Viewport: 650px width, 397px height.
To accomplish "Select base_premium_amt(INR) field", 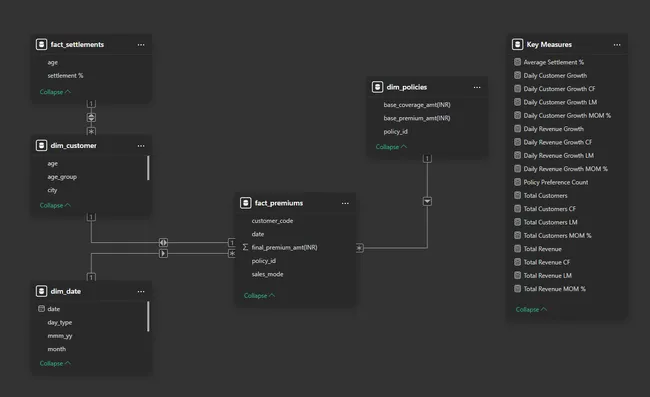I will point(417,118).
